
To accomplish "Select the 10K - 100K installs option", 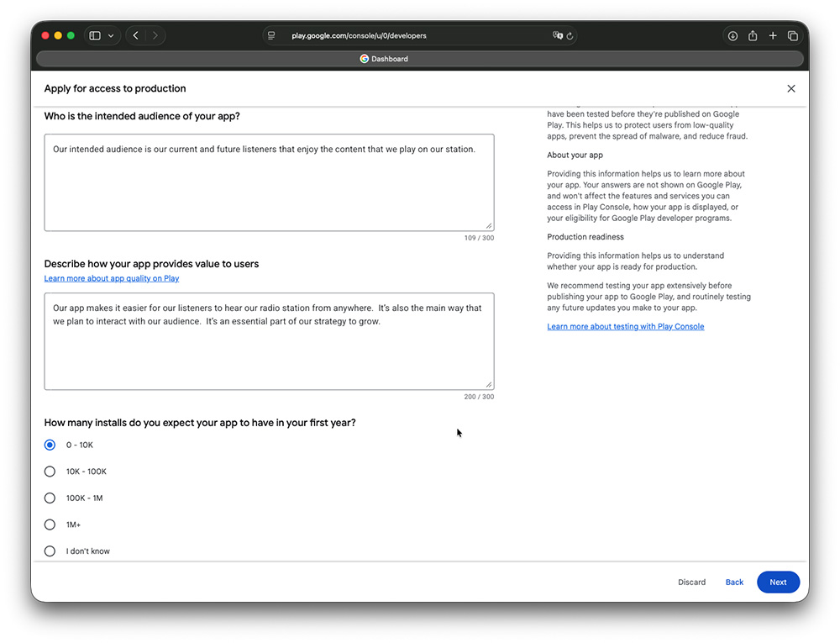I will [50, 472].
